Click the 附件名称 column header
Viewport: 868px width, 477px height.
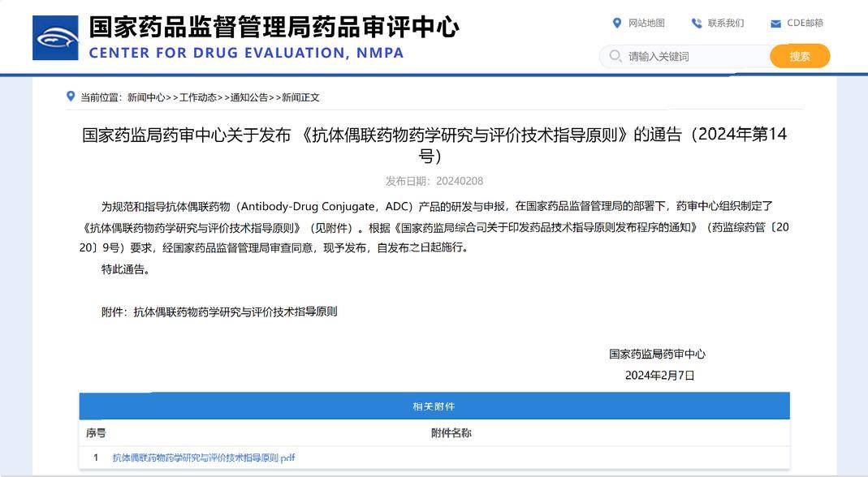(451, 432)
